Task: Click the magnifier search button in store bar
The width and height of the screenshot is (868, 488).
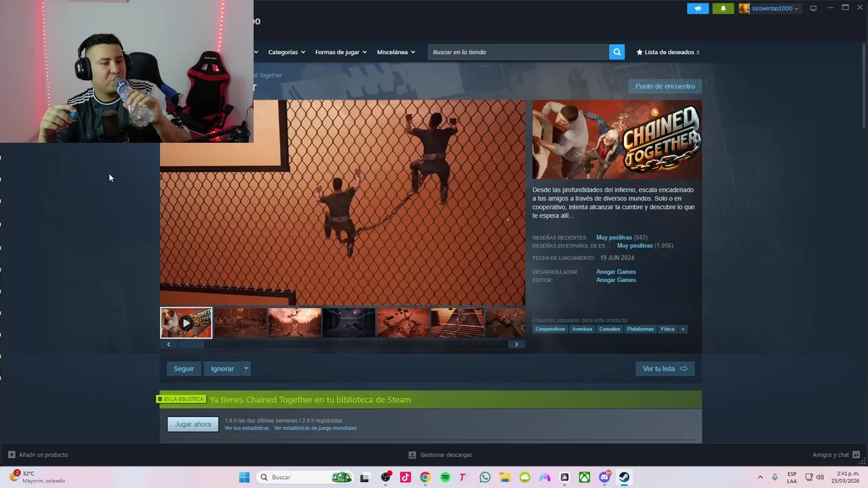Action: click(616, 52)
